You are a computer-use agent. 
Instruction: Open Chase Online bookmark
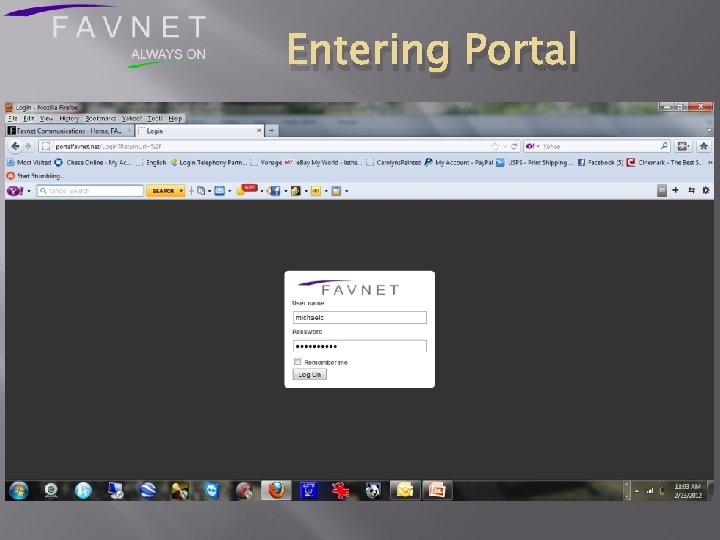[93, 163]
